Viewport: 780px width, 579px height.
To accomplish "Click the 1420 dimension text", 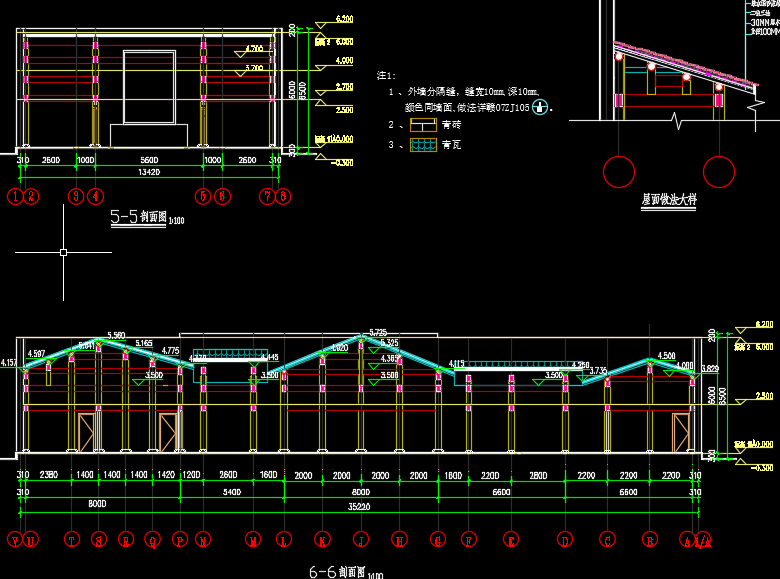I will click(x=166, y=475).
